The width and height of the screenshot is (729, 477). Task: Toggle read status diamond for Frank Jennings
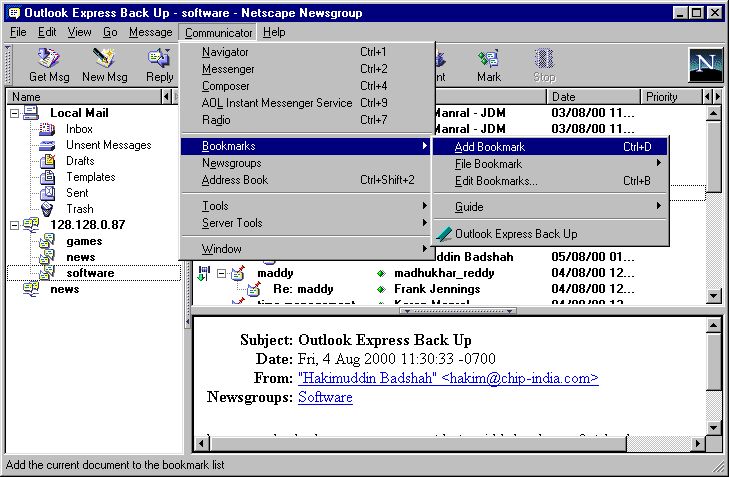pos(381,289)
